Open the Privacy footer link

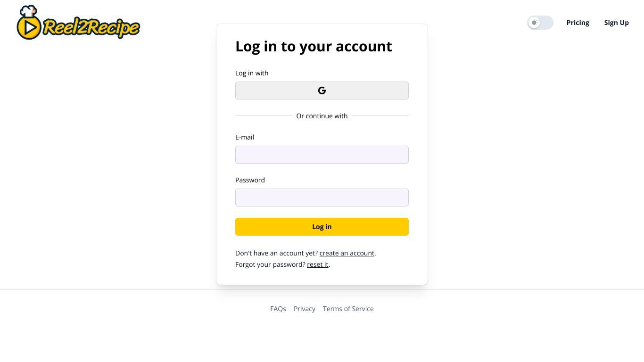pyautogui.click(x=305, y=309)
